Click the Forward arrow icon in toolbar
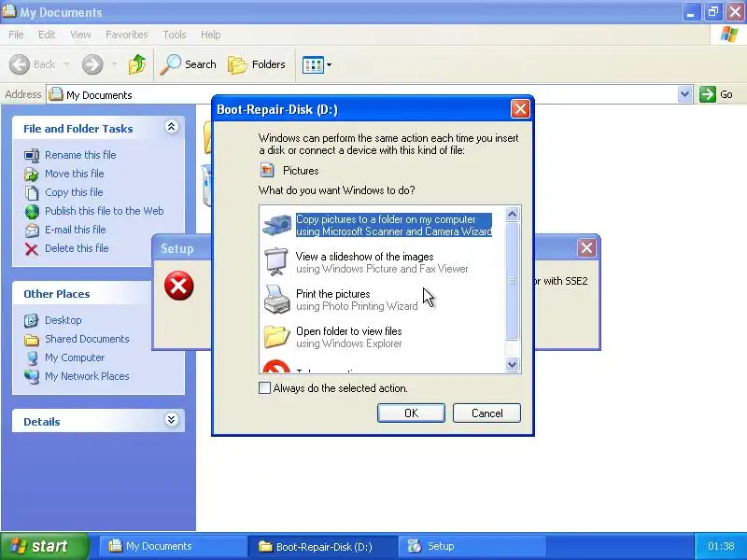Viewport: 747px width, 560px height. click(92, 64)
